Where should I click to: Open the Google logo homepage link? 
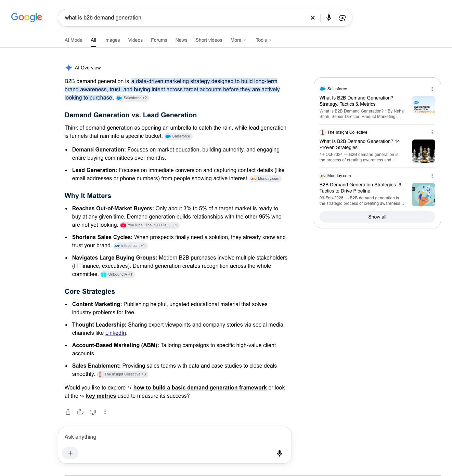[x=27, y=17]
